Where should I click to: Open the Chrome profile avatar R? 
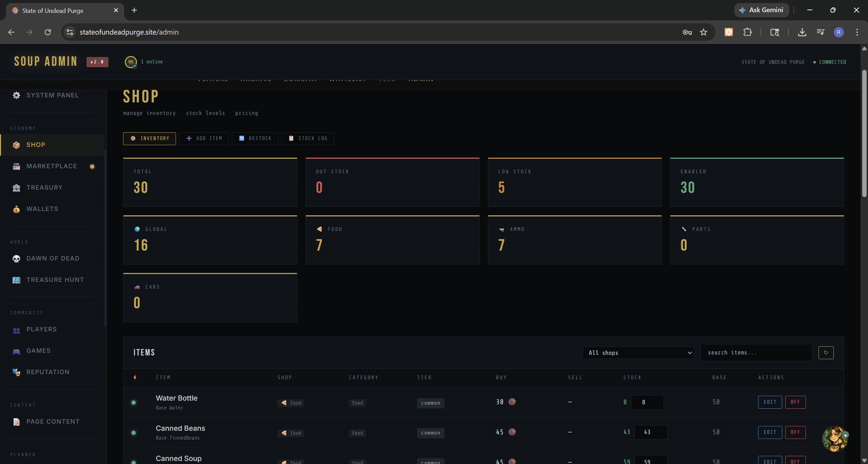tap(839, 32)
